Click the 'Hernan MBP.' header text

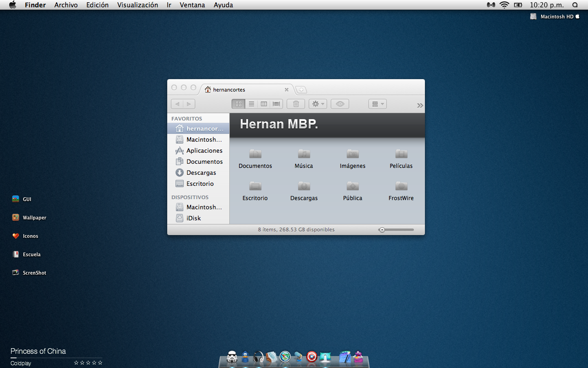[279, 124]
